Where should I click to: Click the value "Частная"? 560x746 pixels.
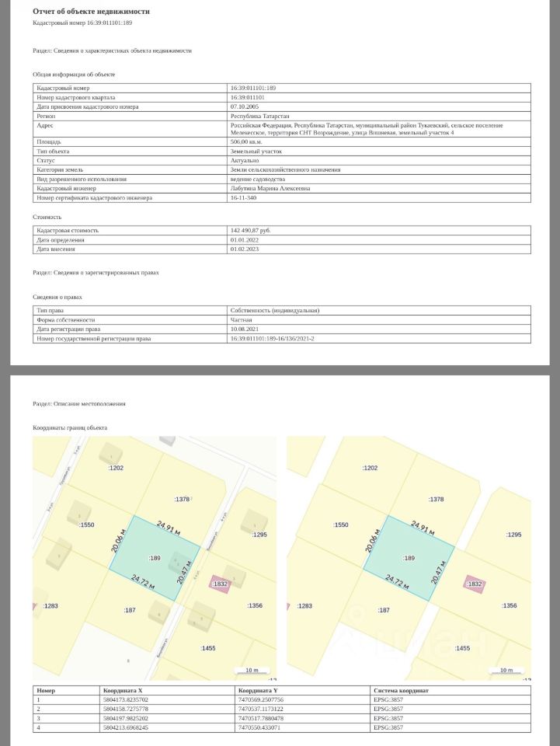pos(241,319)
